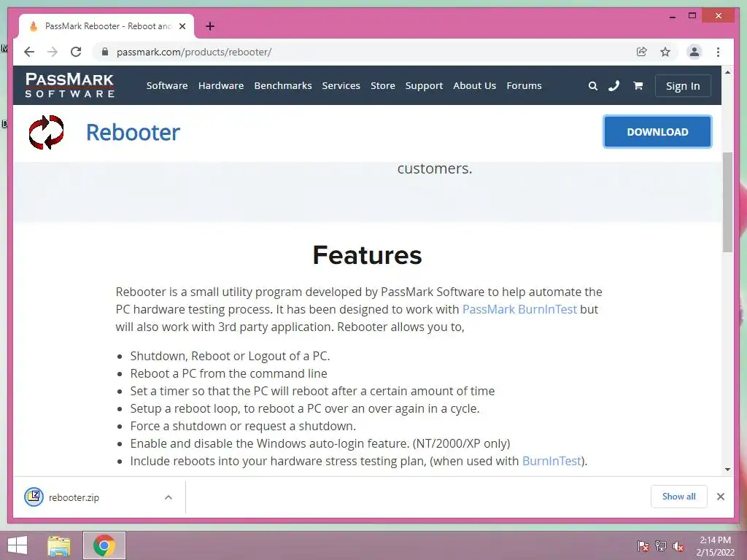Image resolution: width=747 pixels, height=560 pixels.
Task: Open Chrome three-dot menu
Action: [718, 52]
